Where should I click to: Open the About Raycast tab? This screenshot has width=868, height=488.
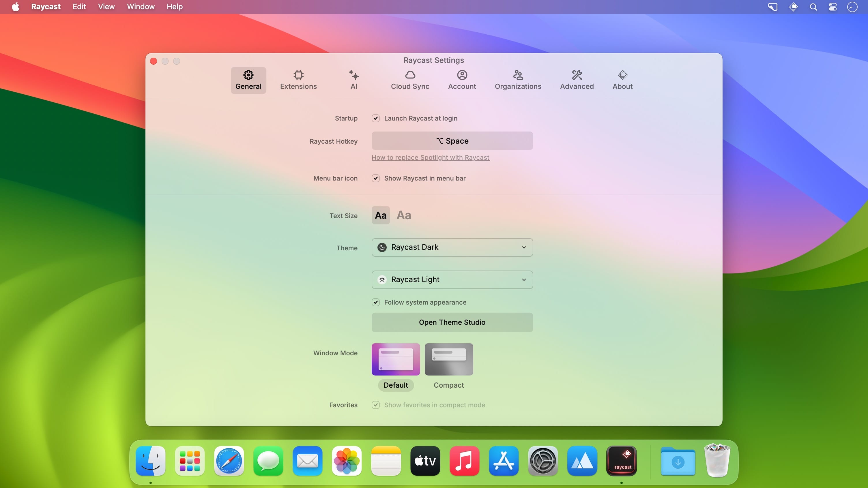click(622, 80)
